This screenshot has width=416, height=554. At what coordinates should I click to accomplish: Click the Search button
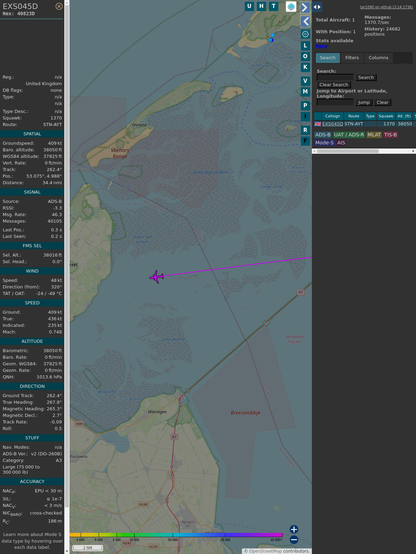click(366, 77)
